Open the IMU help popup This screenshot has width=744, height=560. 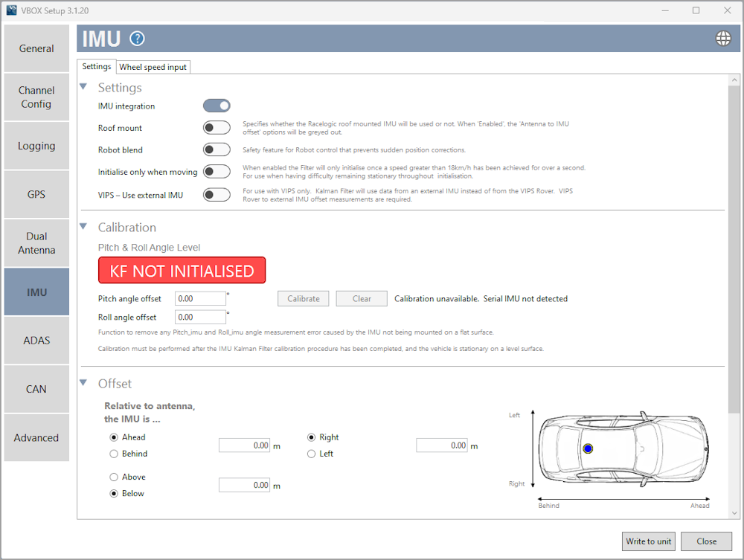point(138,39)
